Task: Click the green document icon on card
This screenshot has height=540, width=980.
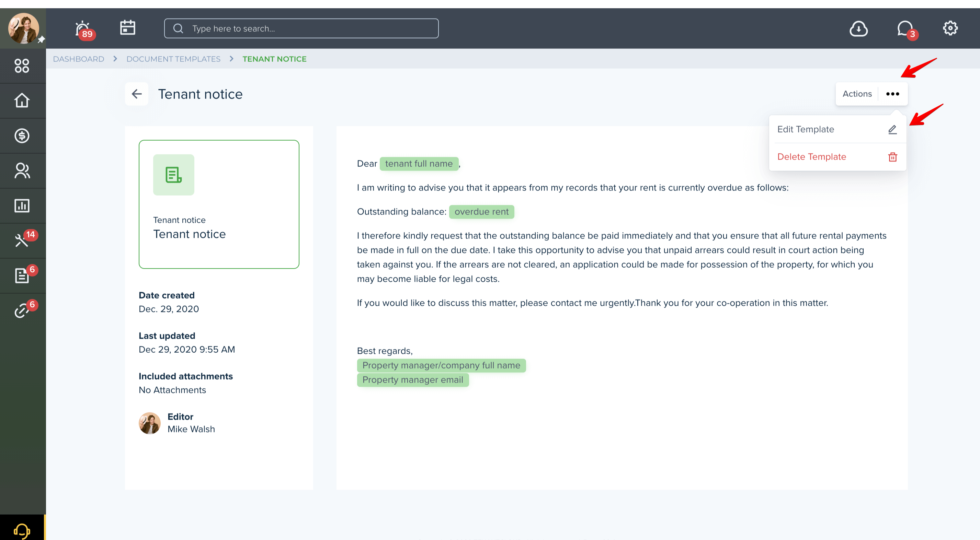Action: point(173,175)
